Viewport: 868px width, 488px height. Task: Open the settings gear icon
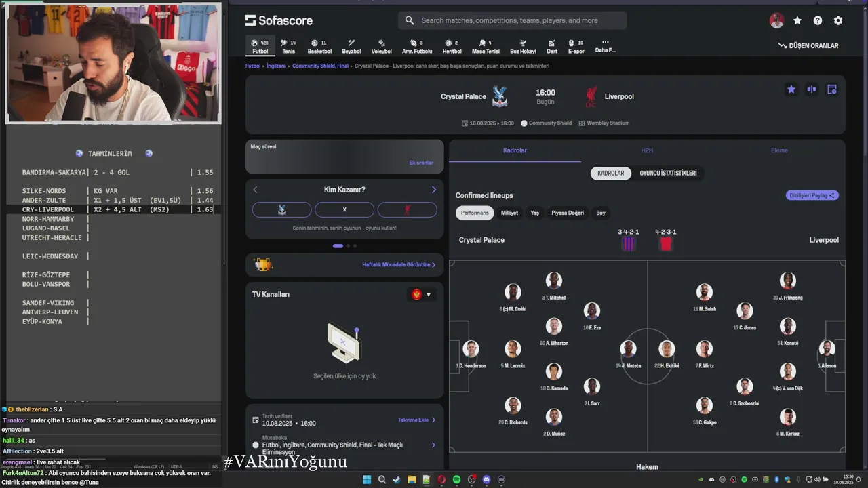[838, 20]
